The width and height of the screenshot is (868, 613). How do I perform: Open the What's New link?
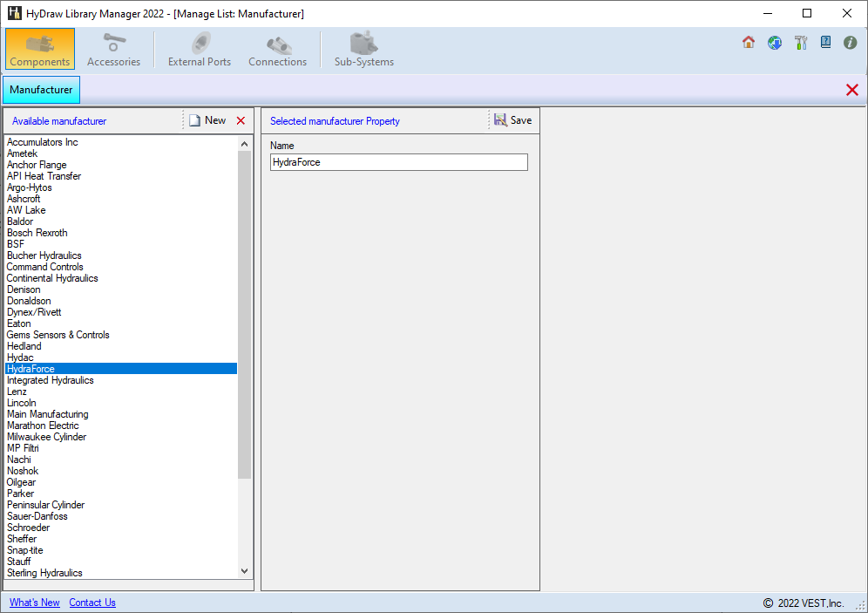click(34, 603)
